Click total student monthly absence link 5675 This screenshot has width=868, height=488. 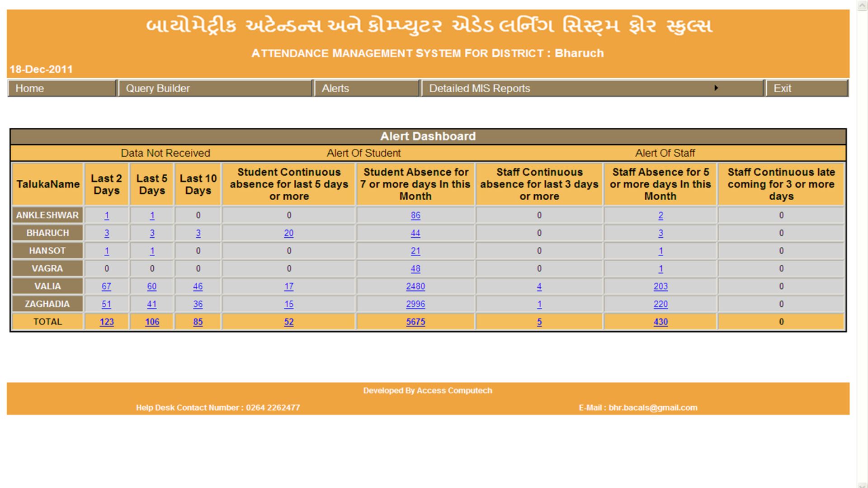click(x=415, y=322)
